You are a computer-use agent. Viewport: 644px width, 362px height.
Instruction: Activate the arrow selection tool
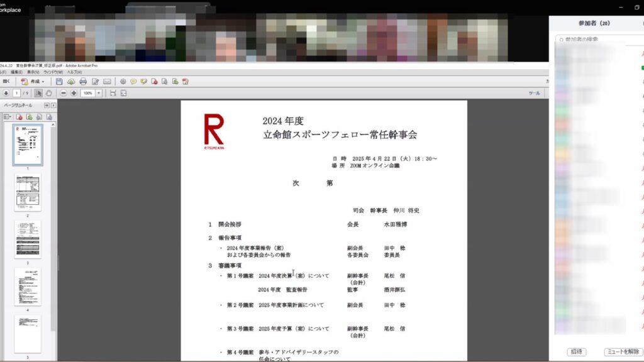[x=38, y=93]
